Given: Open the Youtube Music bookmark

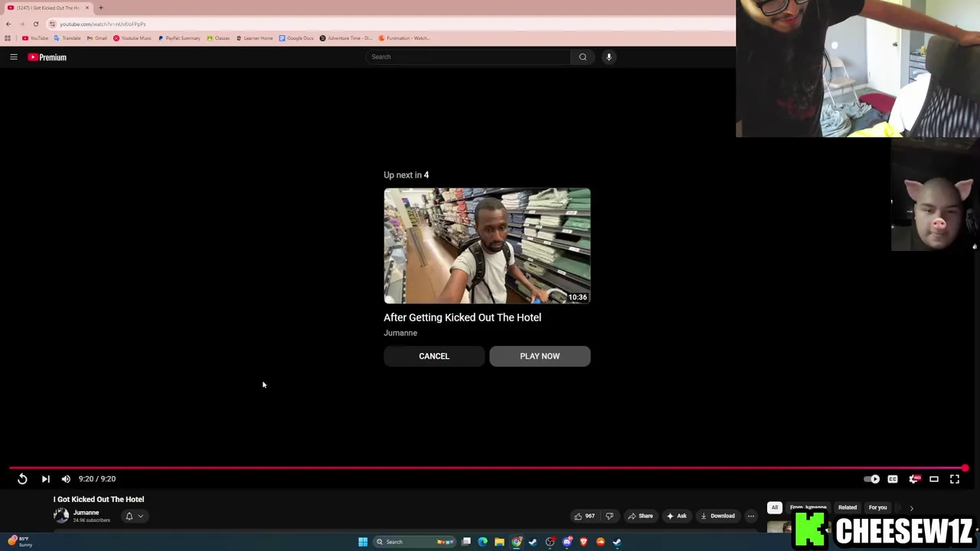Looking at the screenshot, I should click(132, 38).
